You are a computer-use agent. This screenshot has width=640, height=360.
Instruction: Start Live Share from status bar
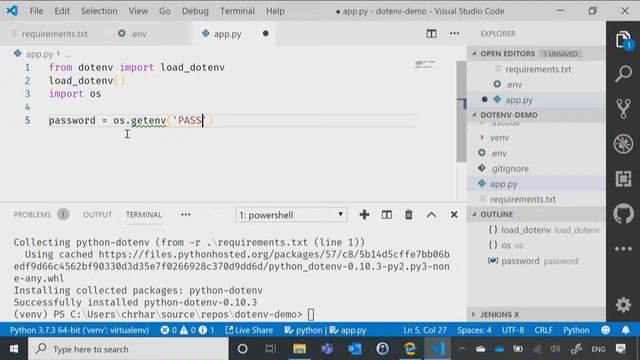[249, 330]
